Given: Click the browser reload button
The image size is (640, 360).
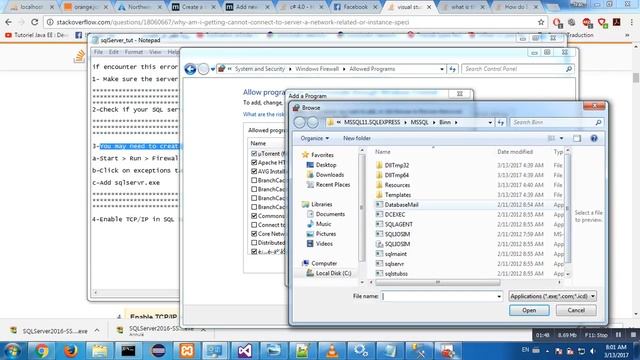Looking at the screenshot, I should tap(35, 22).
